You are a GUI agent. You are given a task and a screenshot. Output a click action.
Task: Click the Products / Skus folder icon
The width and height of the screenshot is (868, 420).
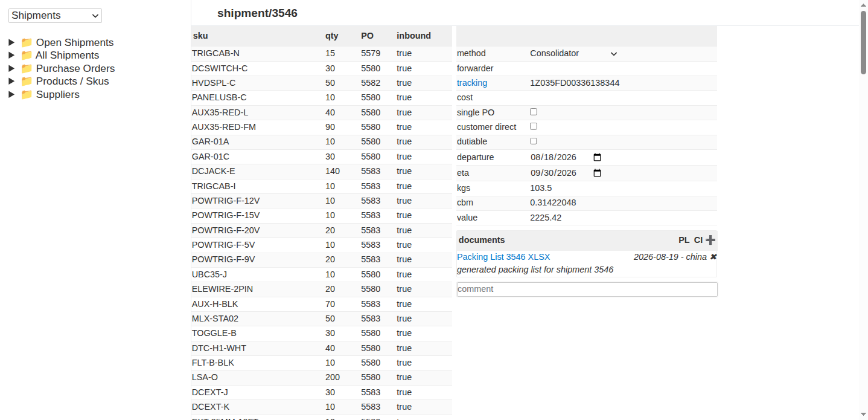click(27, 81)
